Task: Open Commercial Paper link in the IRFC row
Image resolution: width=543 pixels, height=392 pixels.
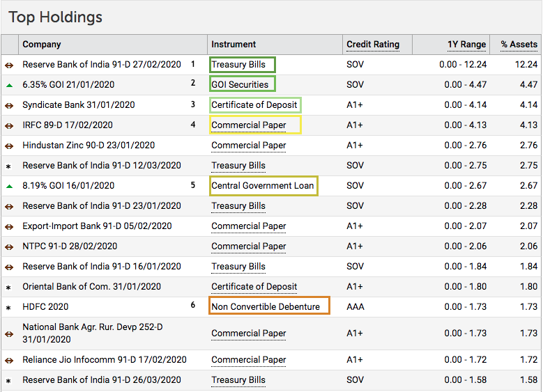Action: tap(249, 125)
